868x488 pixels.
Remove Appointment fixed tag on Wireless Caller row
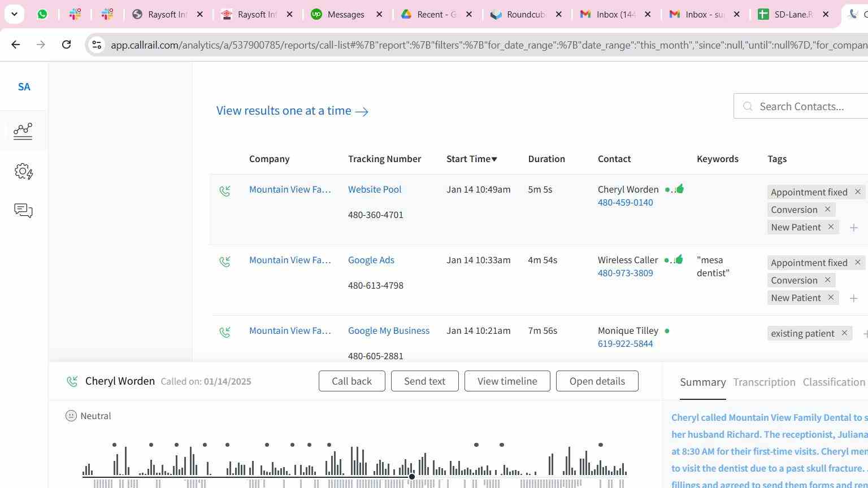(x=858, y=263)
